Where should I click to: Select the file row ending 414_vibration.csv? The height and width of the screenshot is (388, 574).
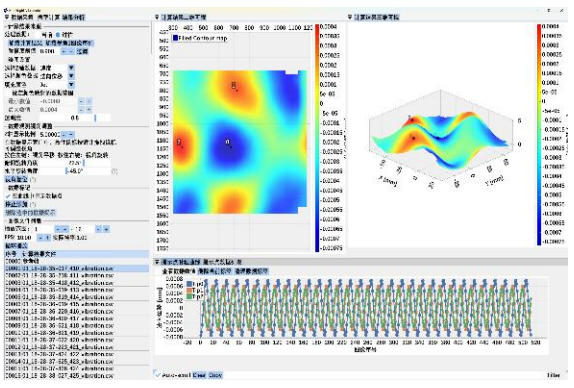pos(77,297)
